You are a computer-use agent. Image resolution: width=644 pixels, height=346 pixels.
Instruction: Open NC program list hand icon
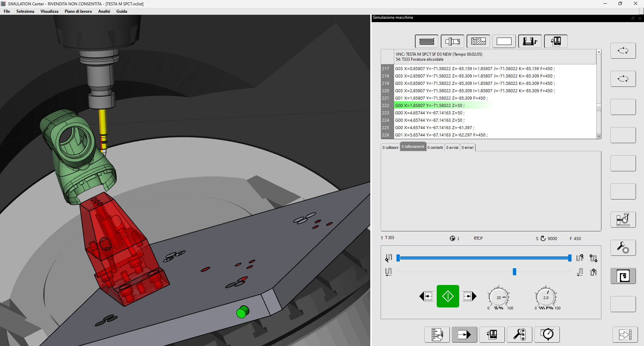click(437, 334)
